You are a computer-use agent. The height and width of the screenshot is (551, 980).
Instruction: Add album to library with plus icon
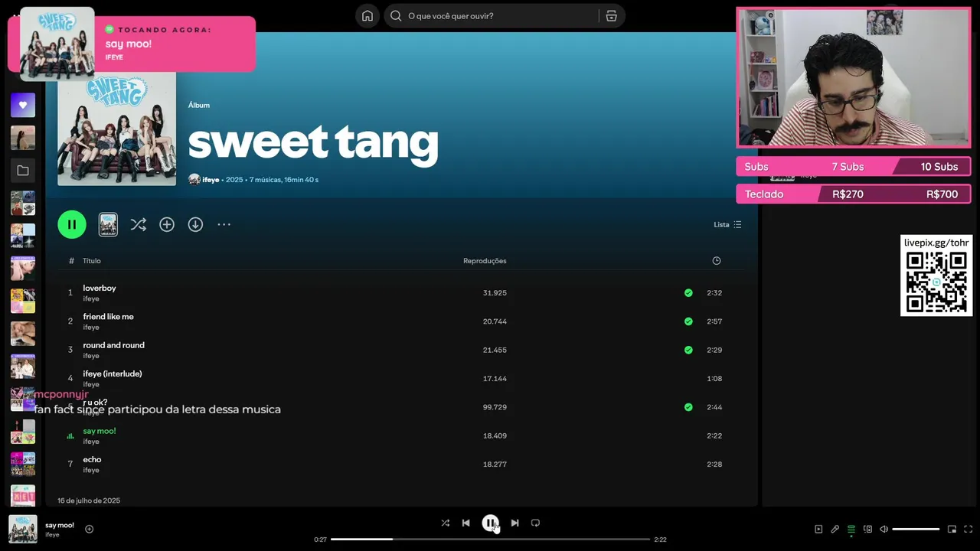pyautogui.click(x=167, y=224)
